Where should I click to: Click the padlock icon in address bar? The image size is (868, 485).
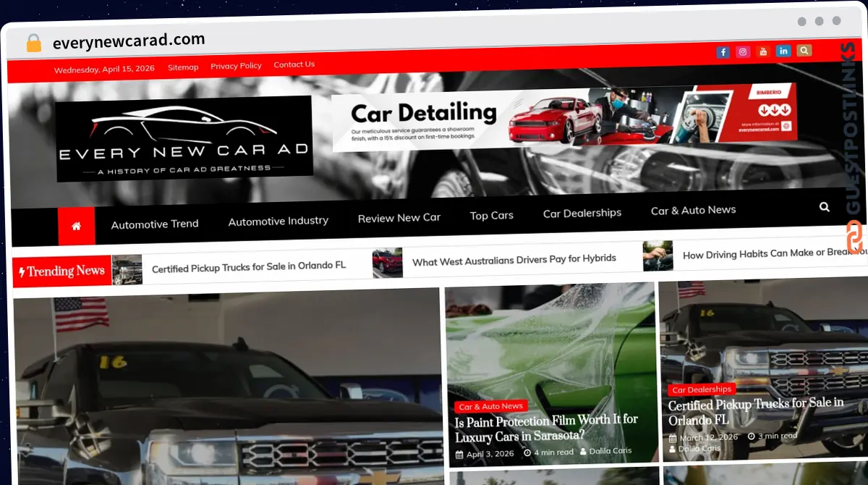(x=33, y=43)
